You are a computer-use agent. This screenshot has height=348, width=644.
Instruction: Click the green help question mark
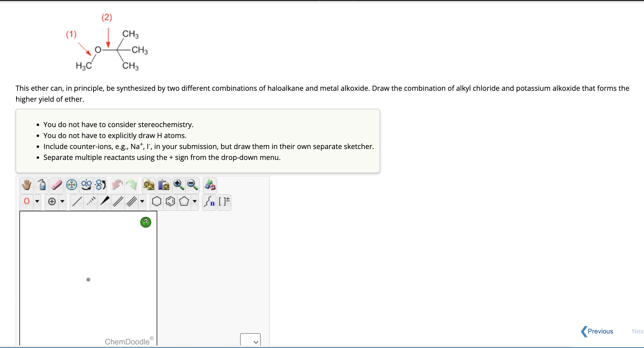pyautogui.click(x=146, y=222)
